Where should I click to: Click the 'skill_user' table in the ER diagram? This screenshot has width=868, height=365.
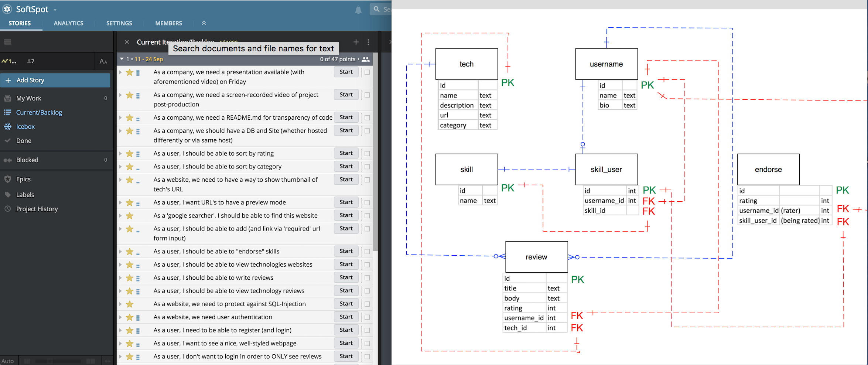click(x=606, y=170)
